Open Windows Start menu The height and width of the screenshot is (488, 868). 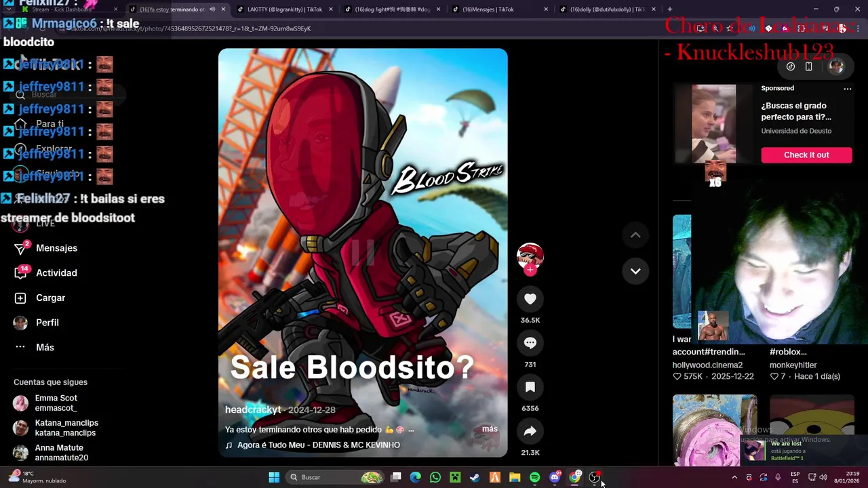pyautogui.click(x=274, y=477)
